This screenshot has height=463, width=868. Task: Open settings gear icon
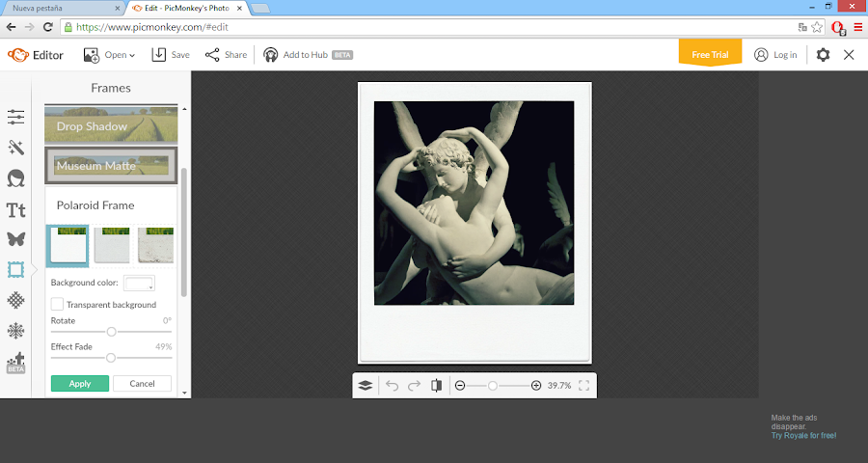click(x=824, y=54)
